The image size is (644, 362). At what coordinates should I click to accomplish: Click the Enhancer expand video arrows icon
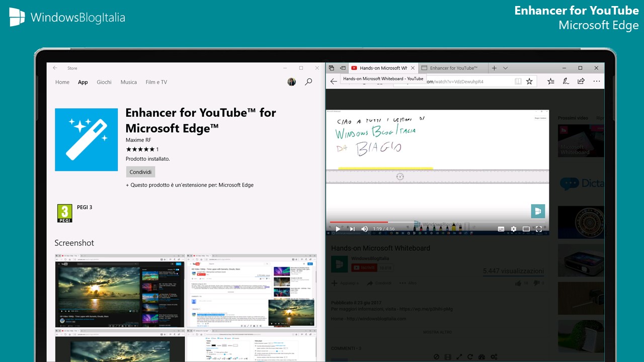click(x=459, y=357)
